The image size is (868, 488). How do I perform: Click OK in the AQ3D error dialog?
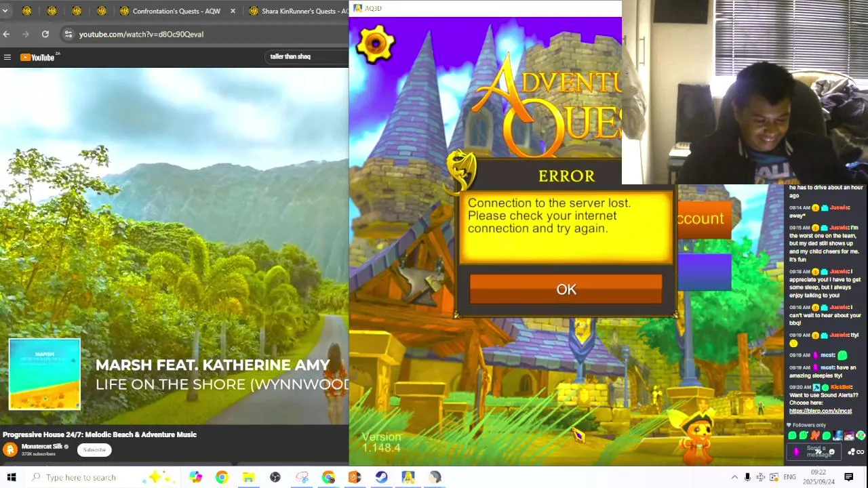(x=566, y=289)
